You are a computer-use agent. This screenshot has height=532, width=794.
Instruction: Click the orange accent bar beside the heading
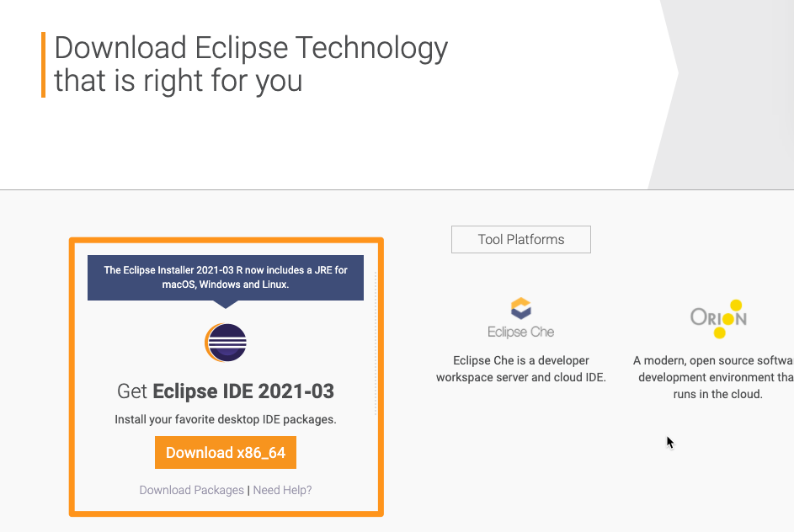pos(44,65)
